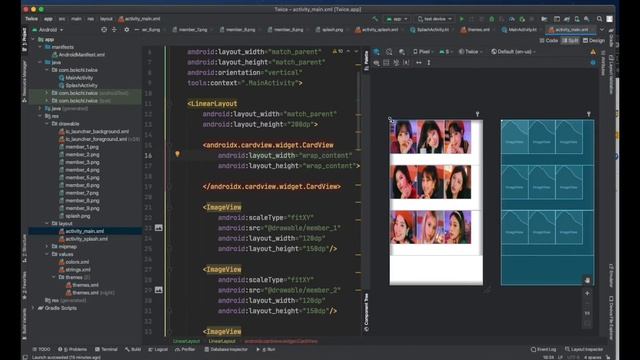
Task: Click the vertical expand arrows icon in design toolbar
Action: [x=429, y=62]
